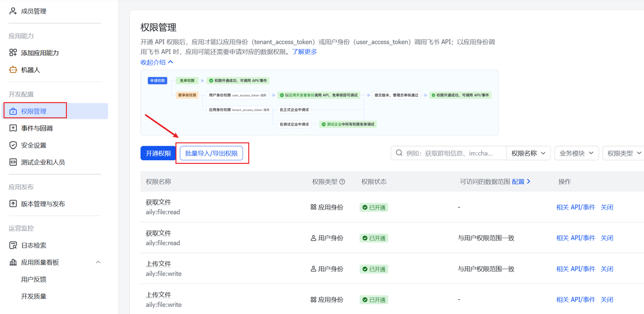This screenshot has width=644, height=314.
Task: Select the 日志检索 log search icon
Action: point(13,245)
